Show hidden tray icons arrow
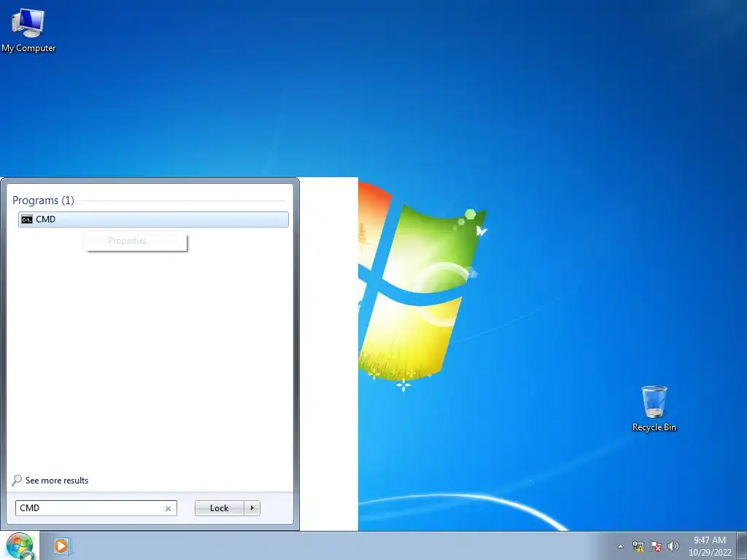Viewport: 747px width, 560px height. 620,546
